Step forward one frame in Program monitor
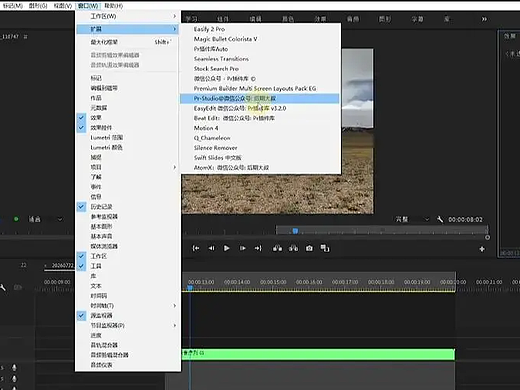 pyautogui.click(x=243, y=248)
